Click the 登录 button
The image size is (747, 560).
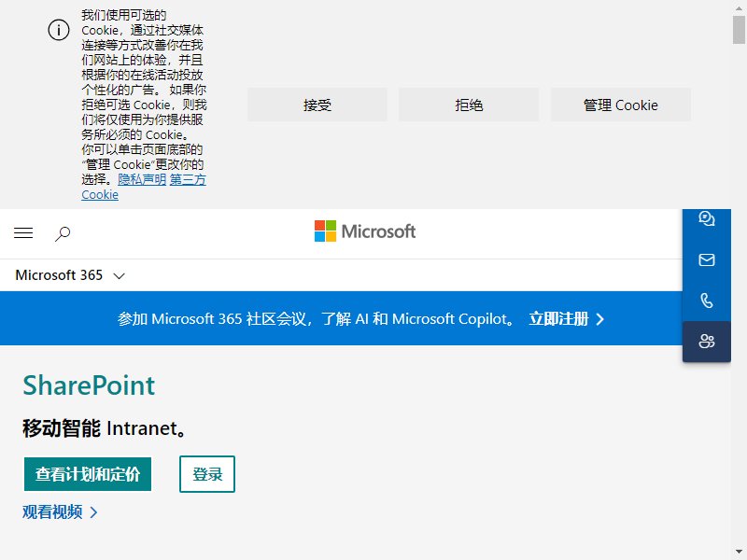point(207,474)
